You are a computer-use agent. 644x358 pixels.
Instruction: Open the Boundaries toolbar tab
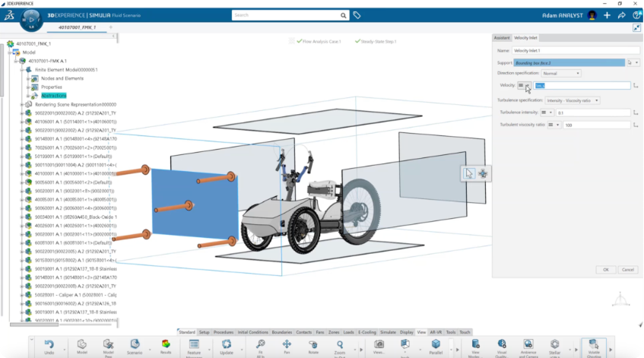tap(282, 332)
